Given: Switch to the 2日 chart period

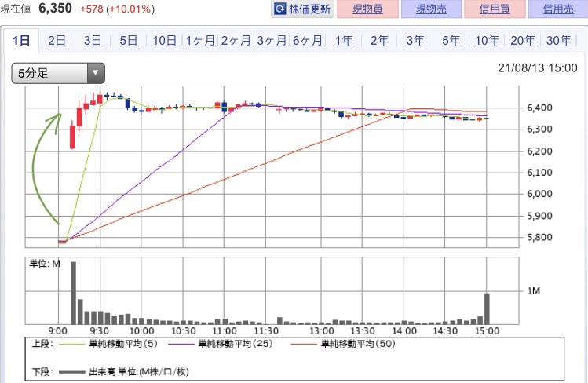Looking at the screenshot, I should [57, 41].
